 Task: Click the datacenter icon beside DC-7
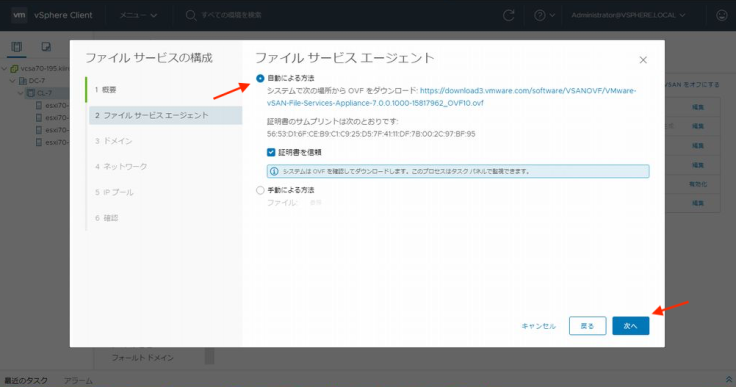(x=23, y=81)
